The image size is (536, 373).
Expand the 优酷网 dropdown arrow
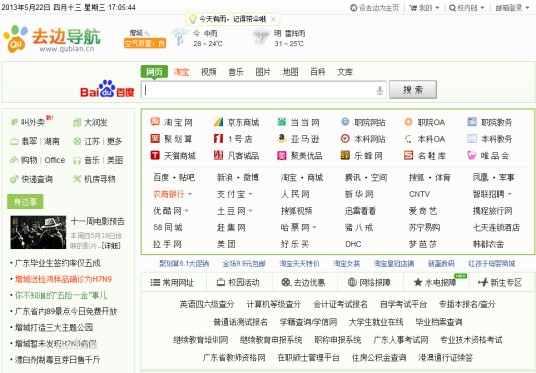pyautogui.click(x=187, y=211)
